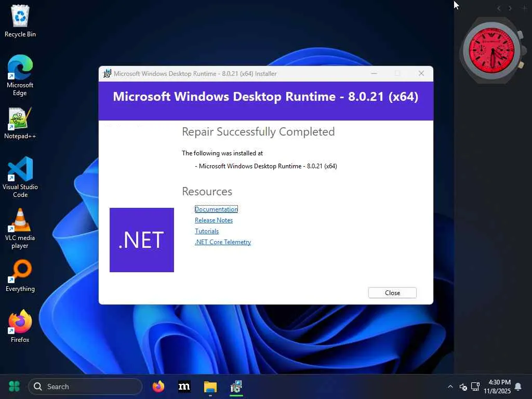Open Firefox from the taskbar
The image size is (532, 399).
coord(158,387)
